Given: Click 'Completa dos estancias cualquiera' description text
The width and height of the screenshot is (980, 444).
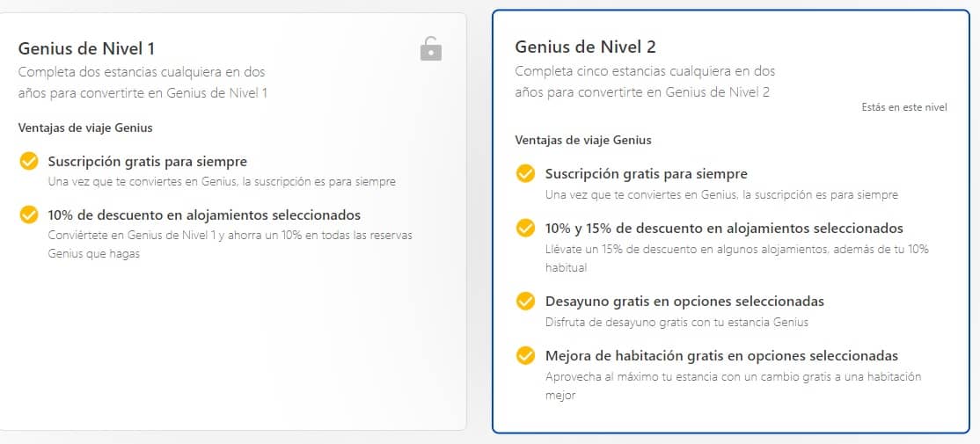Looking at the screenshot, I should [143, 83].
